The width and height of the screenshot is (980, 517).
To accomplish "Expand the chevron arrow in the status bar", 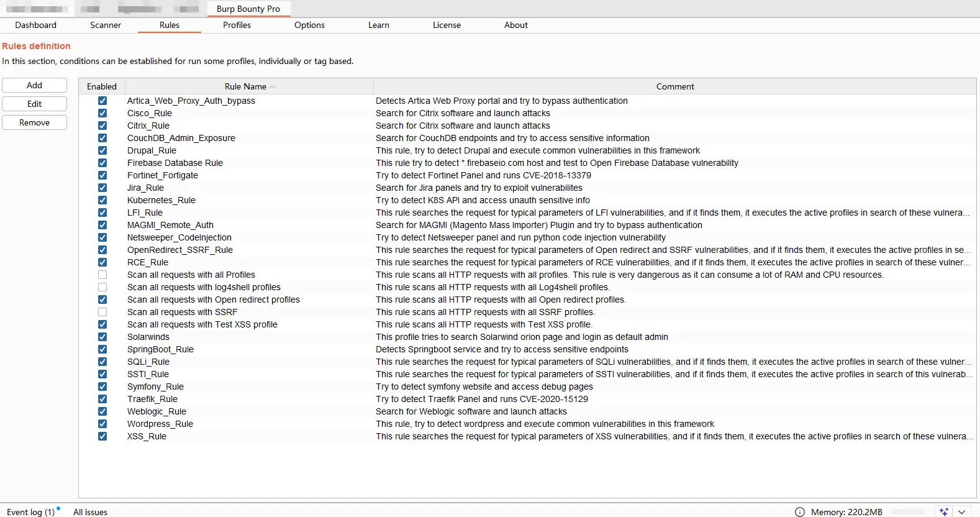I will (962, 512).
